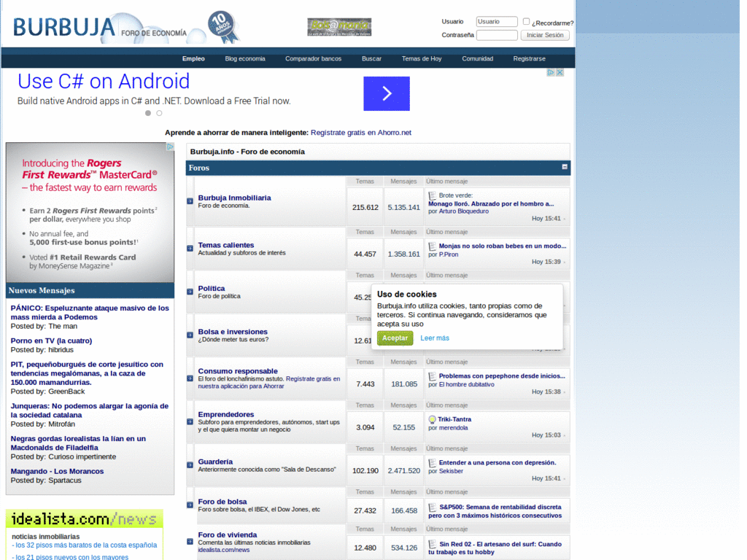
Task: Click the AdChoices icon on Rogers ad
Action: coord(170,147)
